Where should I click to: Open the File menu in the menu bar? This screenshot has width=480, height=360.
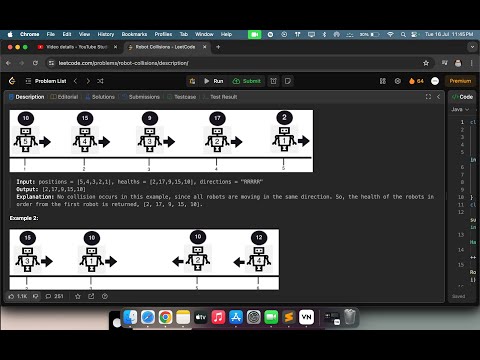pyautogui.click(x=51, y=34)
